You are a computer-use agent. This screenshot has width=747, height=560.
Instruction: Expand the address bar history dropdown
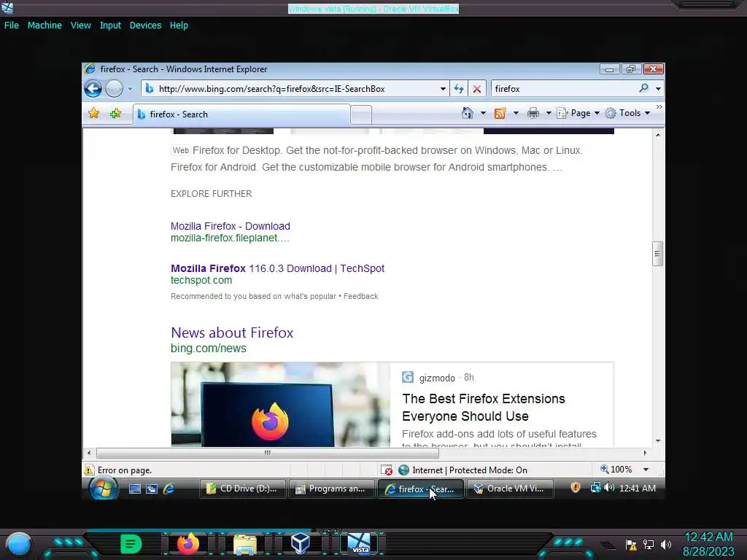443,89
